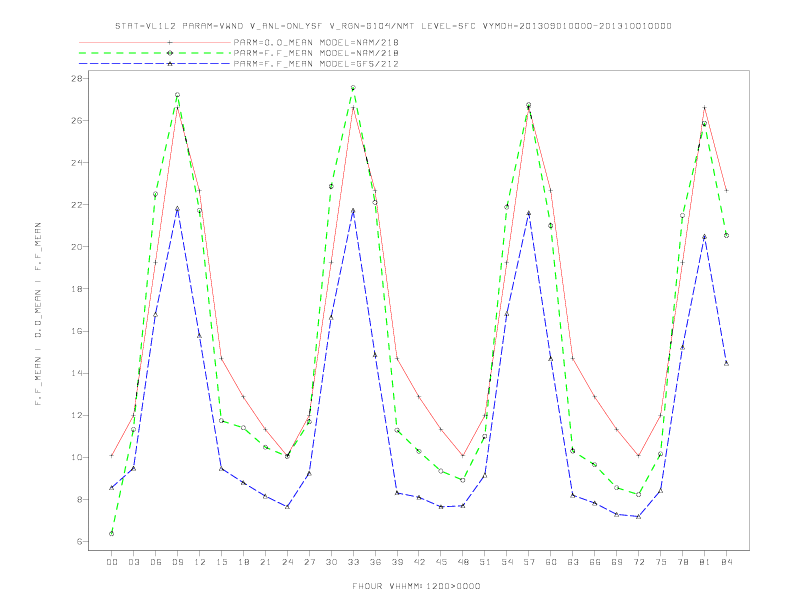Image resolution: width=792 pixels, height=612 pixels.
Task: Click x-axis hour label 21
Action: tap(265, 562)
